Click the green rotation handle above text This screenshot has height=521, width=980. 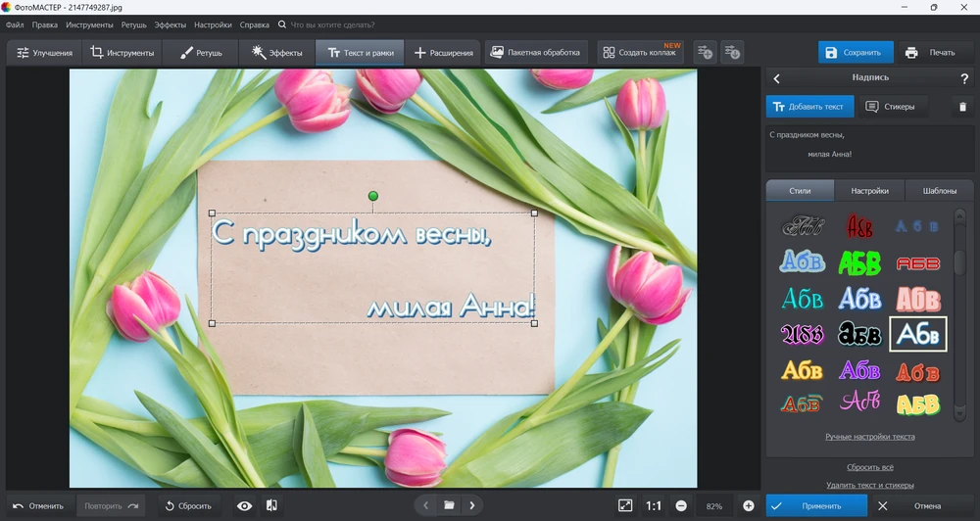[372, 196]
